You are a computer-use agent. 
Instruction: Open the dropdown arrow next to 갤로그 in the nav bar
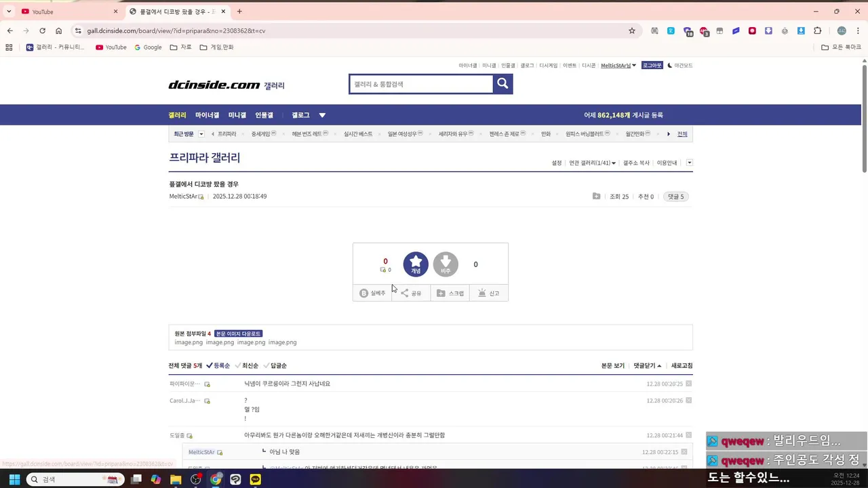click(322, 115)
